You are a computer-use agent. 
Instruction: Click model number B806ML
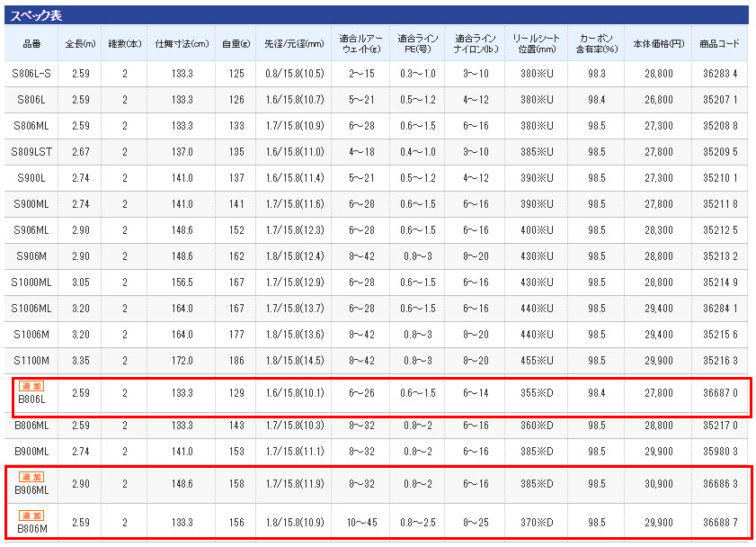31,426
